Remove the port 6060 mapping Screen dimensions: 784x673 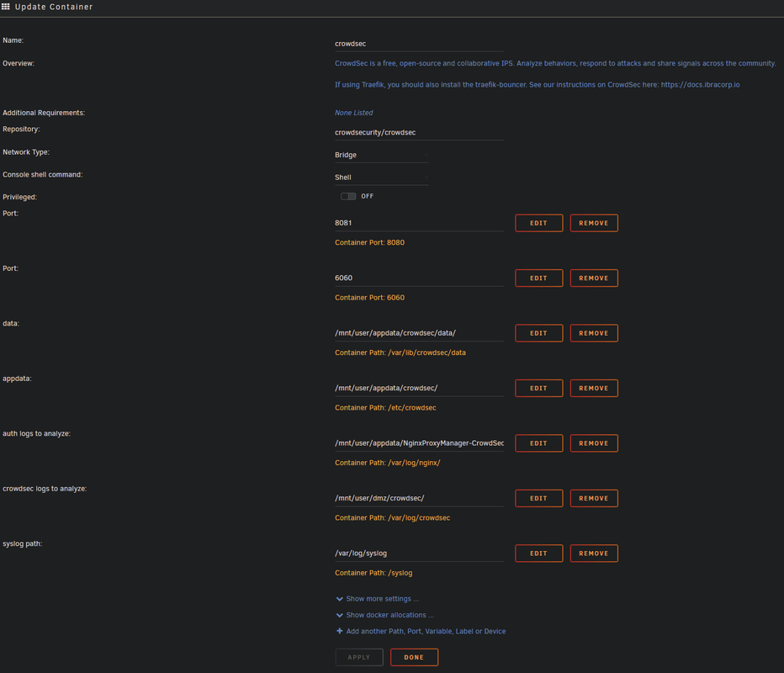(594, 278)
